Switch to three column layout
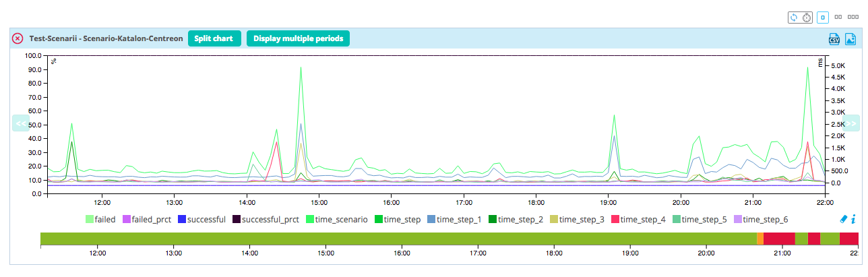868x277 pixels. 853,17
